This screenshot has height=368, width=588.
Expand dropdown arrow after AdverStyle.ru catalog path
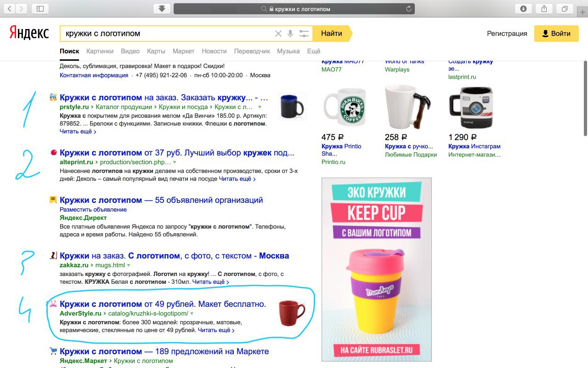[192, 314]
